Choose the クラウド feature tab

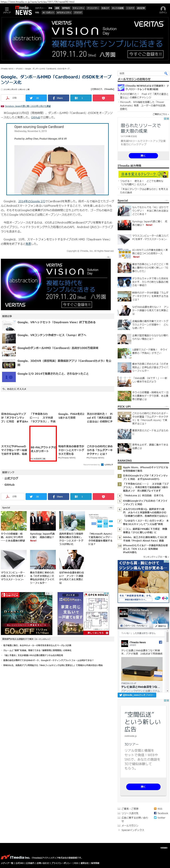click(x=78, y=13)
